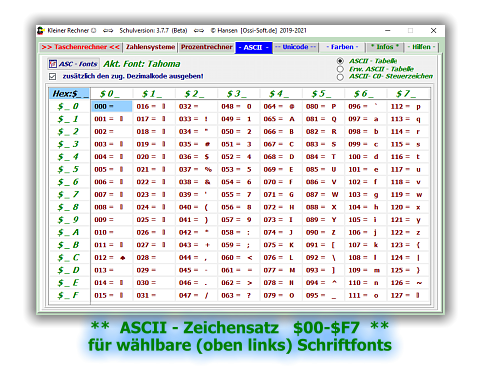The height and width of the screenshot is (382, 480).
Task: Select the ASCII tab
Action: (254, 47)
